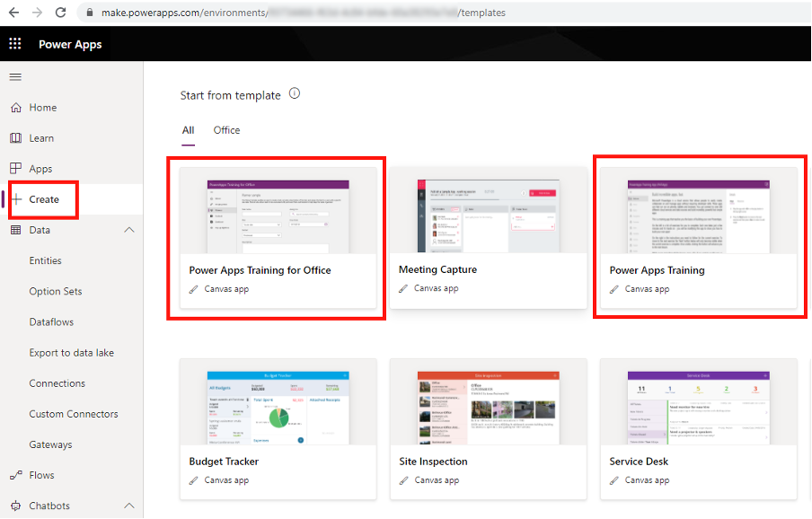Image resolution: width=812 pixels, height=519 pixels.
Task: Click the Apps grid icon
Action: pyautogui.click(x=15, y=169)
